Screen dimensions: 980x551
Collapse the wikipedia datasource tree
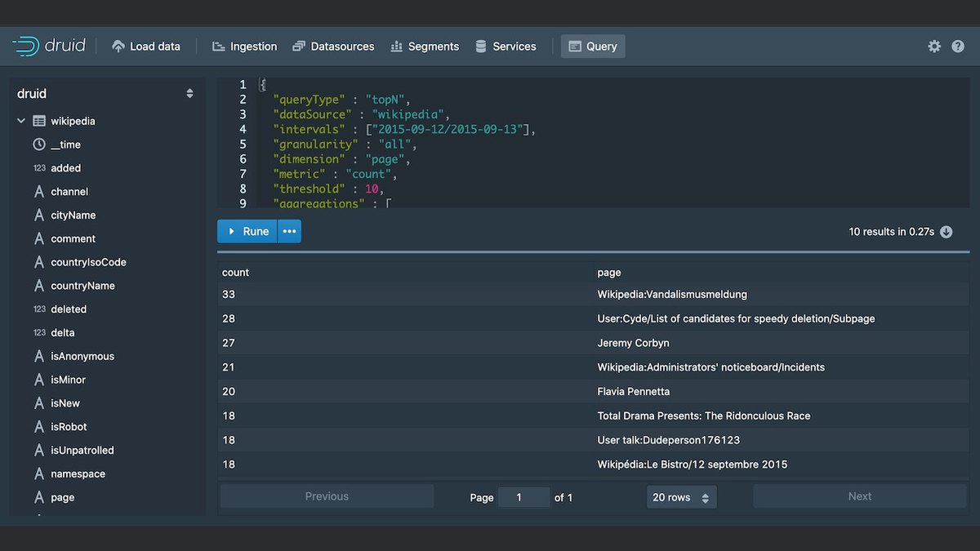[21, 121]
